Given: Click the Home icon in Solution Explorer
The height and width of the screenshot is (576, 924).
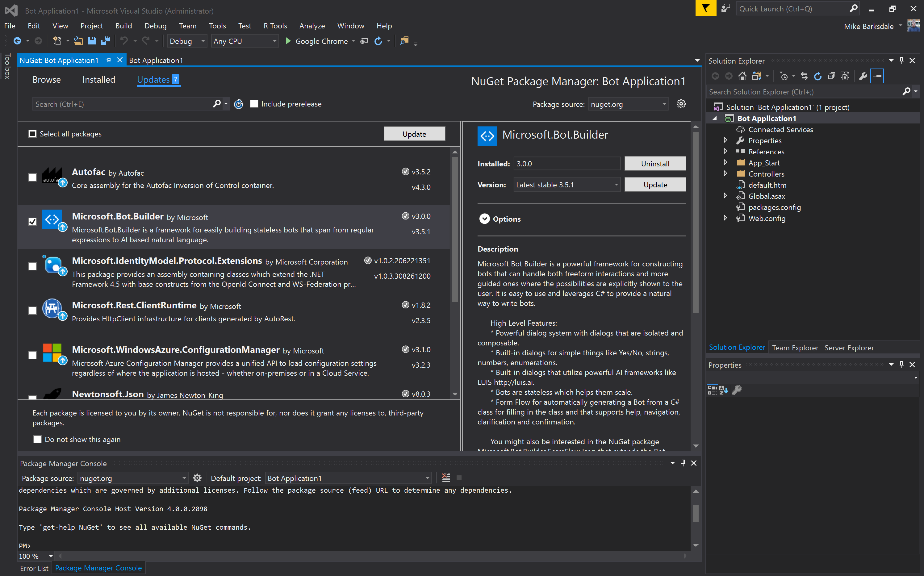Looking at the screenshot, I should coord(742,76).
